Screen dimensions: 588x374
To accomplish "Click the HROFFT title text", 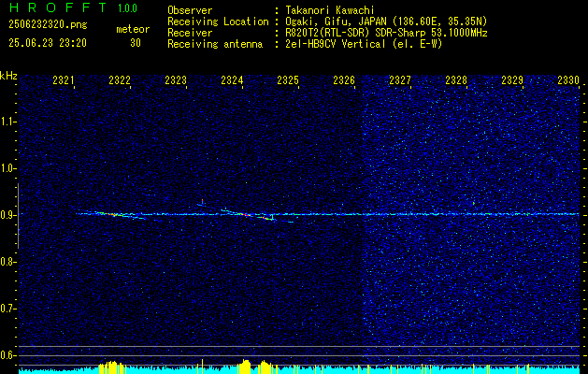I will 58,7.
